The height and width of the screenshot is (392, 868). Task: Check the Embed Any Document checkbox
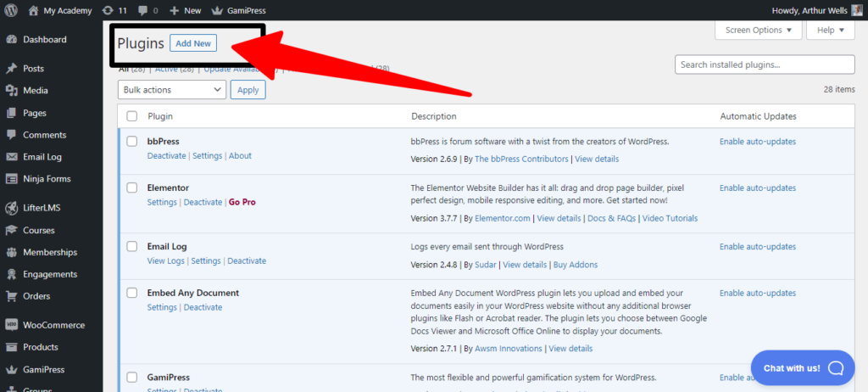tap(131, 293)
